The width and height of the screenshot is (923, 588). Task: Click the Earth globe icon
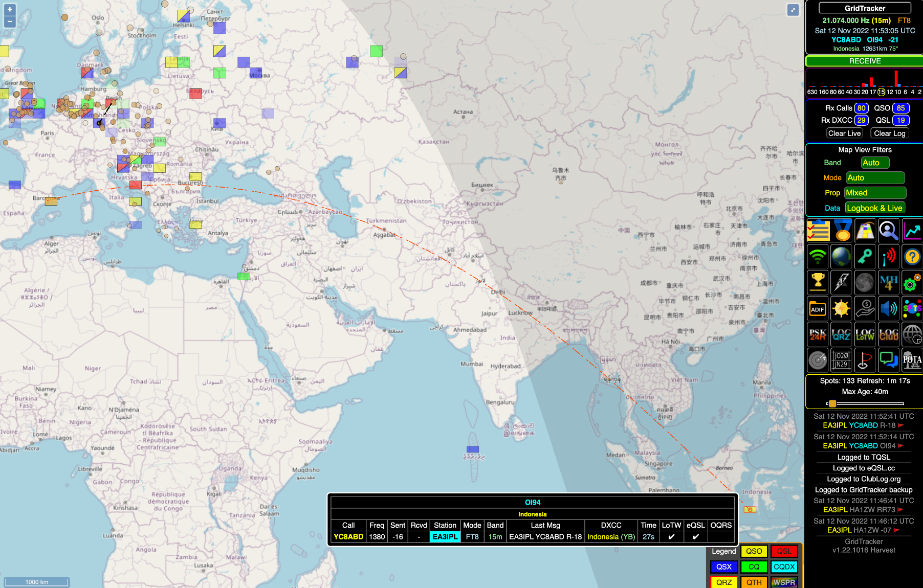pyautogui.click(x=842, y=256)
